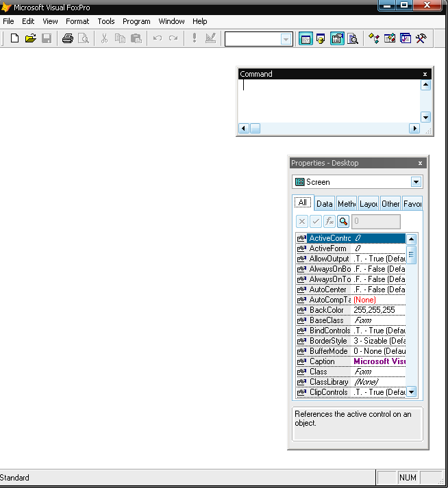Select the All tab in Properties
The width and height of the screenshot is (448, 488).
[x=303, y=203]
